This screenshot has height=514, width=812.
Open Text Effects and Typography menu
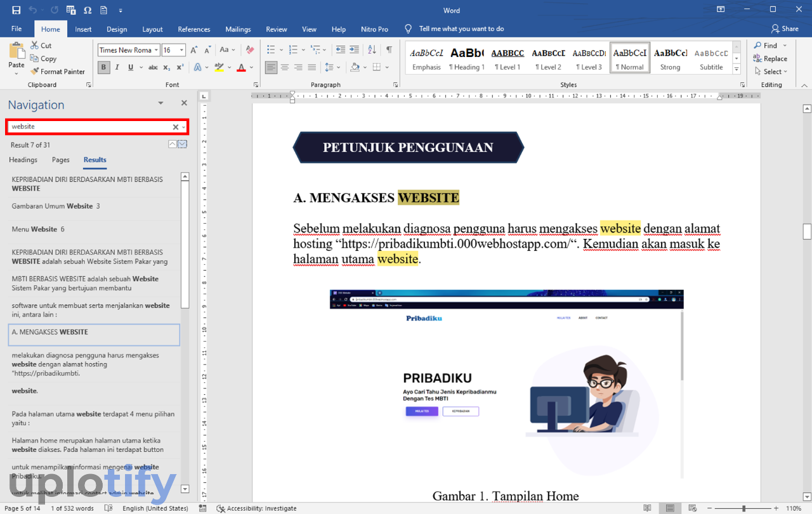(x=198, y=67)
